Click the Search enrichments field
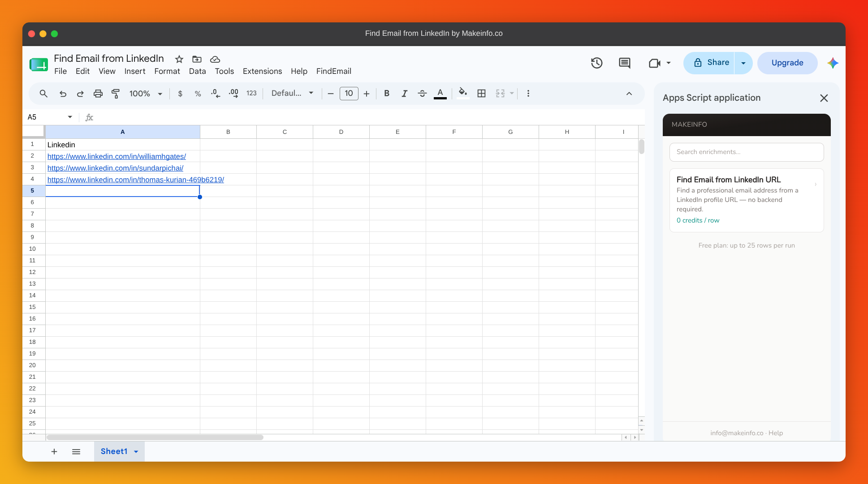The height and width of the screenshot is (484, 868). pos(747,152)
